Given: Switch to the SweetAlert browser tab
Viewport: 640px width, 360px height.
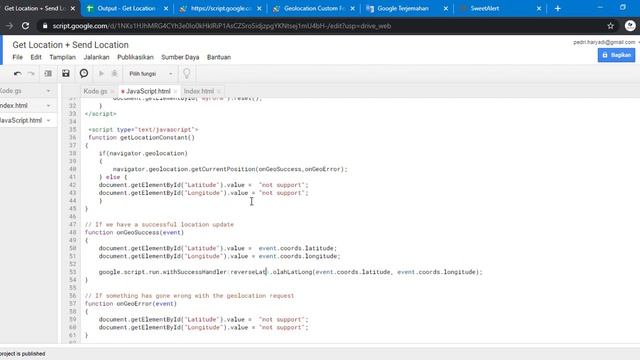Looking at the screenshot, I should (484, 8).
